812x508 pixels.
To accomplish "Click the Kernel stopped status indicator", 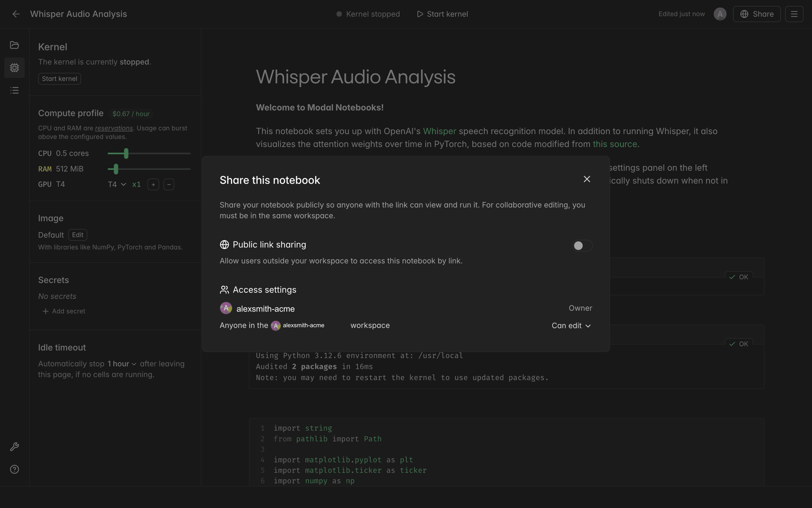I will [x=368, y=14].
